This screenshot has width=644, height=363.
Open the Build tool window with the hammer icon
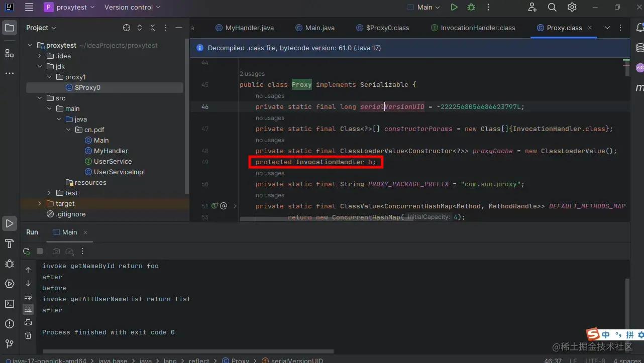tap(9, 244)
